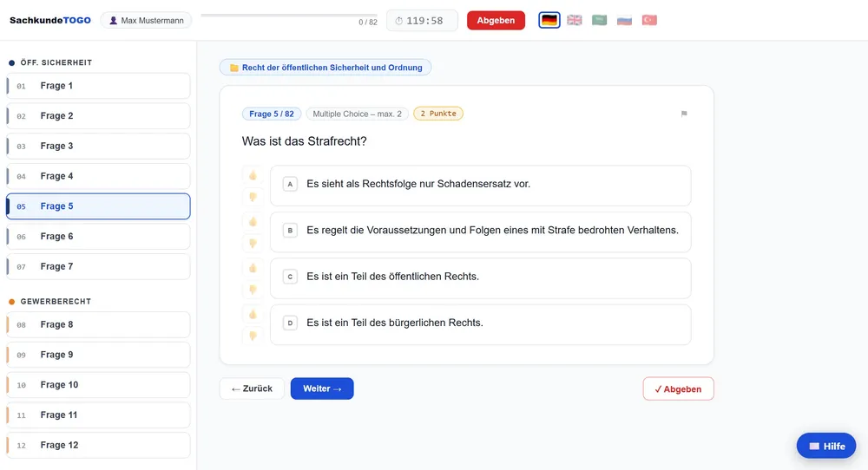Click the folder icon in category label
868x470 pixels.
234,68
